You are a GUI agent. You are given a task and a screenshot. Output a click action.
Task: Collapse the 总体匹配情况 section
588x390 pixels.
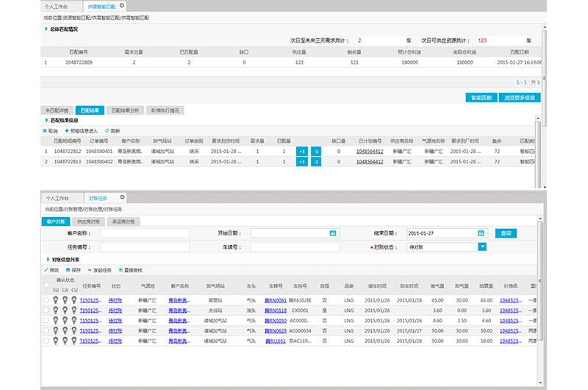(x=46, y=29)
